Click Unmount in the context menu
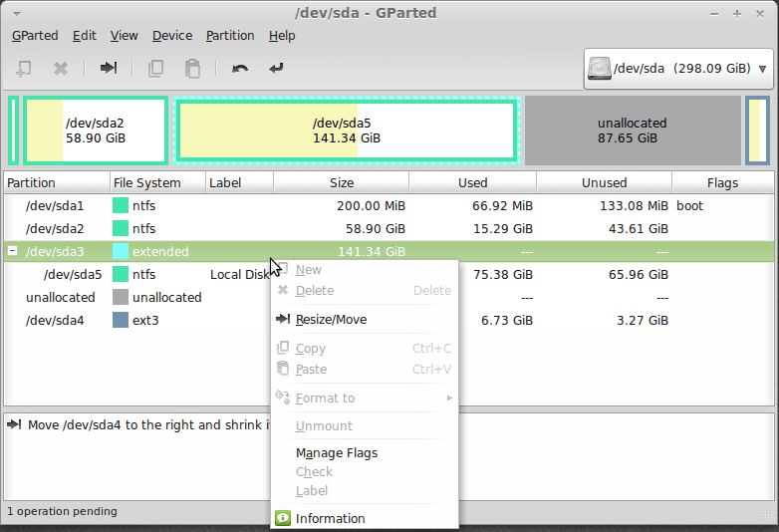This screenshot has height=532, width=779. [365, 425]
